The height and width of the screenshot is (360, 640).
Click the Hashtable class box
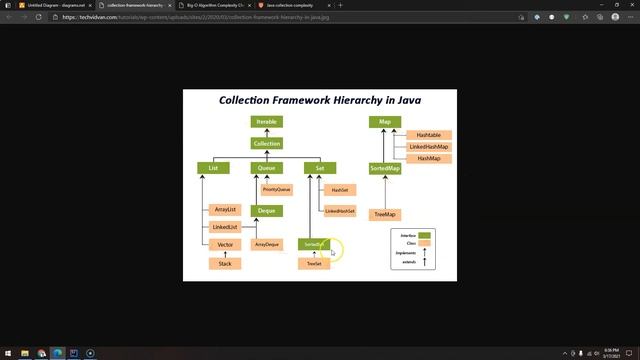(429, 135)
